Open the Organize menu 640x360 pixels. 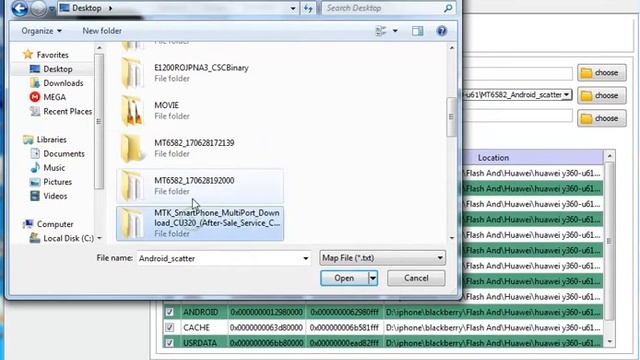(41, 31)
